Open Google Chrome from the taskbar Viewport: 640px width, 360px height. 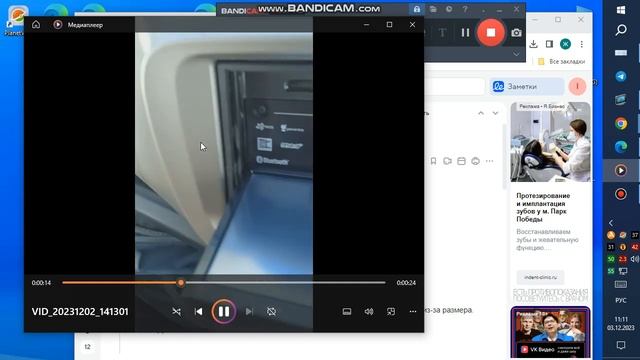coord(621,123)
